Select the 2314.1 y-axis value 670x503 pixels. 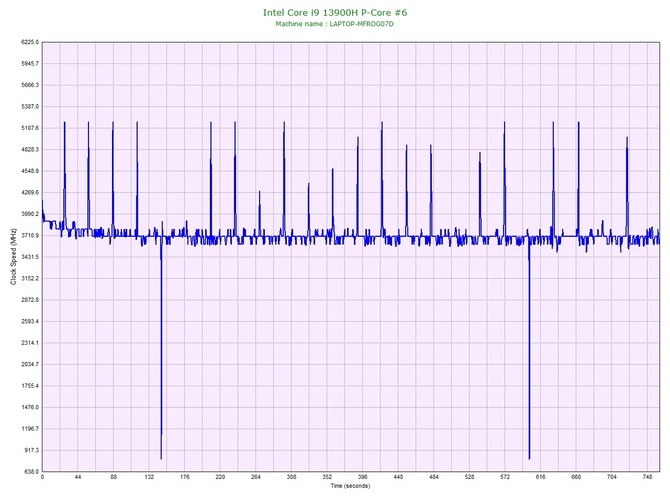coord(30,343)
